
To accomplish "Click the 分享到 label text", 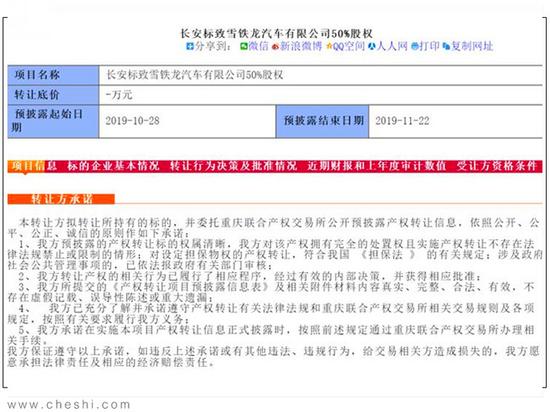I will pyautogui.click(x=213, y=46).
